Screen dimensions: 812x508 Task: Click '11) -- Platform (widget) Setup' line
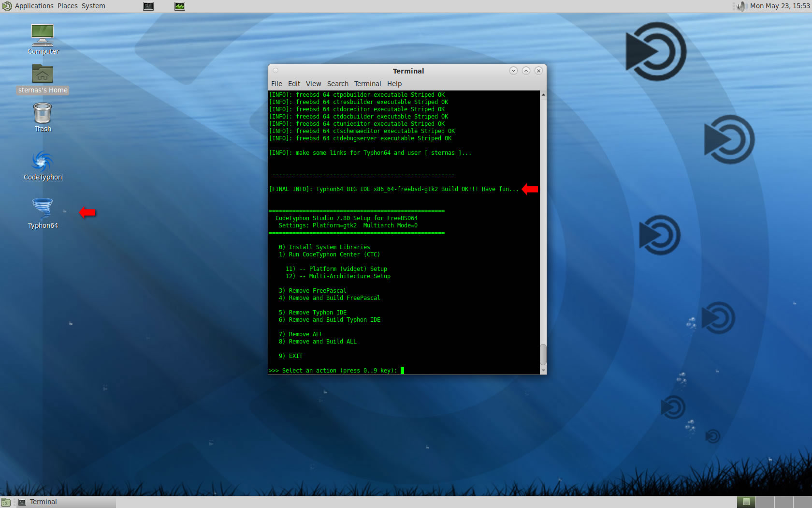coord(336,269)
